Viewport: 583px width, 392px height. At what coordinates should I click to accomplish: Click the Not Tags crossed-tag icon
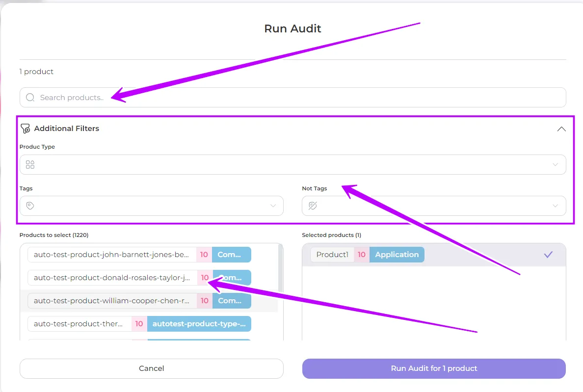point(313,206)
